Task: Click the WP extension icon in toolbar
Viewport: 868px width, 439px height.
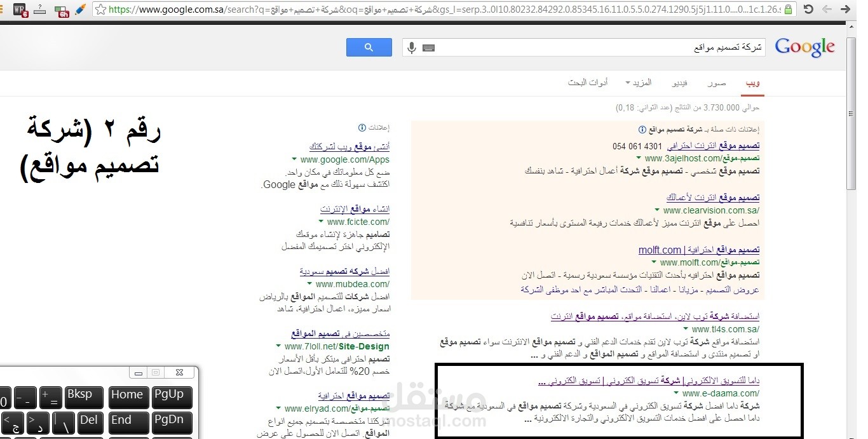Action: pyautogui.click(x=20, y=10)
